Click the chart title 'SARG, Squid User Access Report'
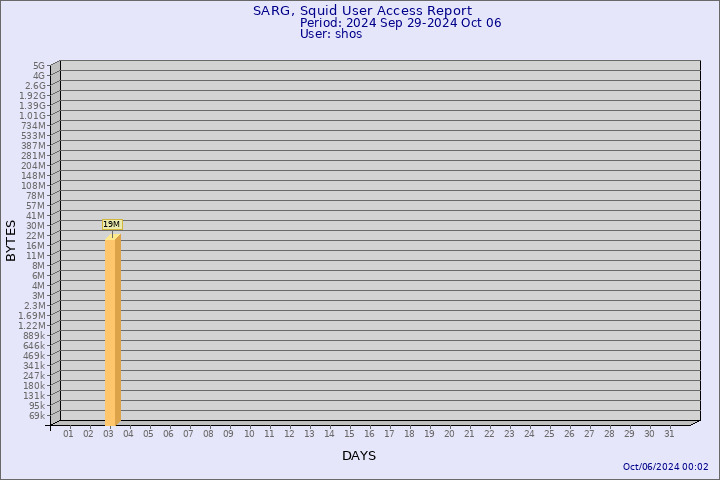This screenshot has height=480, width=720. (362, 11)
